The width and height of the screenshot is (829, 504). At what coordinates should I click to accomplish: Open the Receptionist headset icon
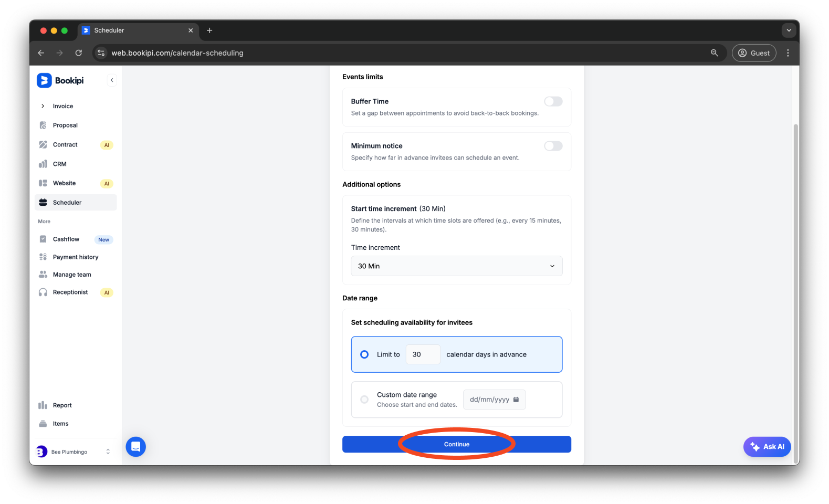pyautogui.click(x=43, y=292)
